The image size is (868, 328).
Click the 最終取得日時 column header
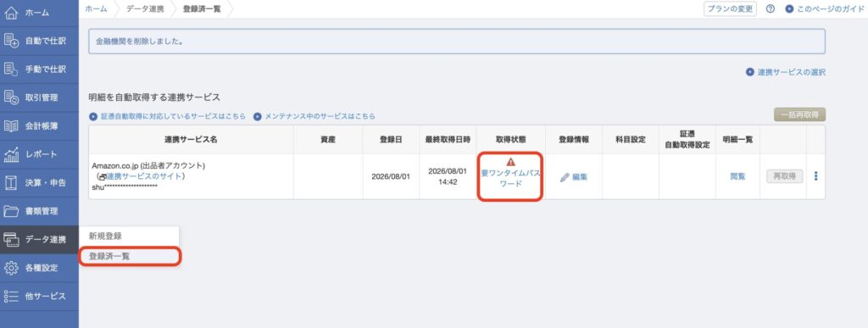[448, 139]
